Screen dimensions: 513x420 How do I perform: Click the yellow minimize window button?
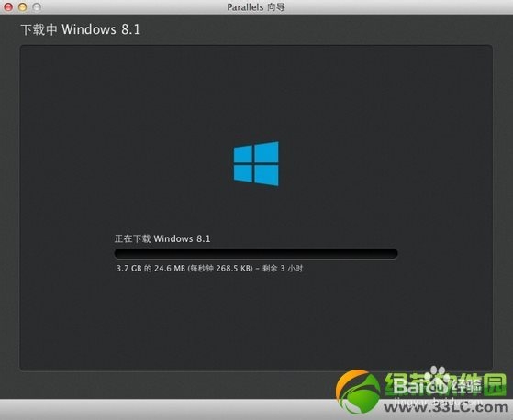[23, 6]
